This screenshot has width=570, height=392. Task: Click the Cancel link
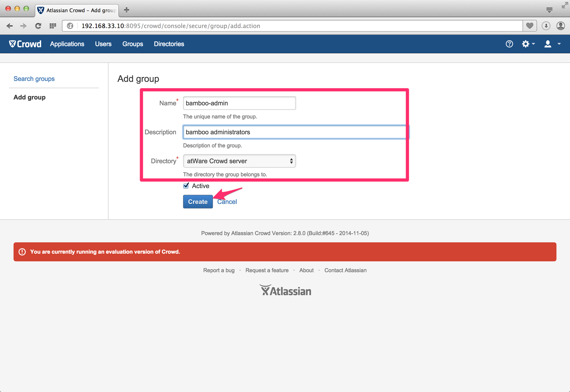tap(227, 202)
